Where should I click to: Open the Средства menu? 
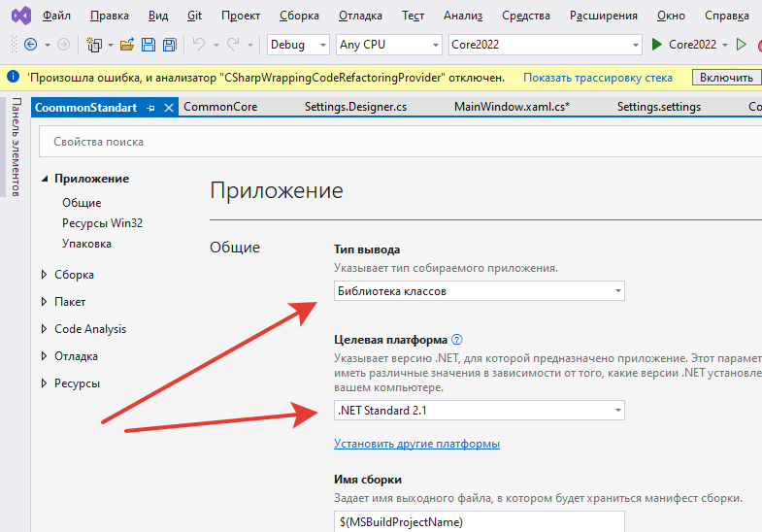click(526, 16)
